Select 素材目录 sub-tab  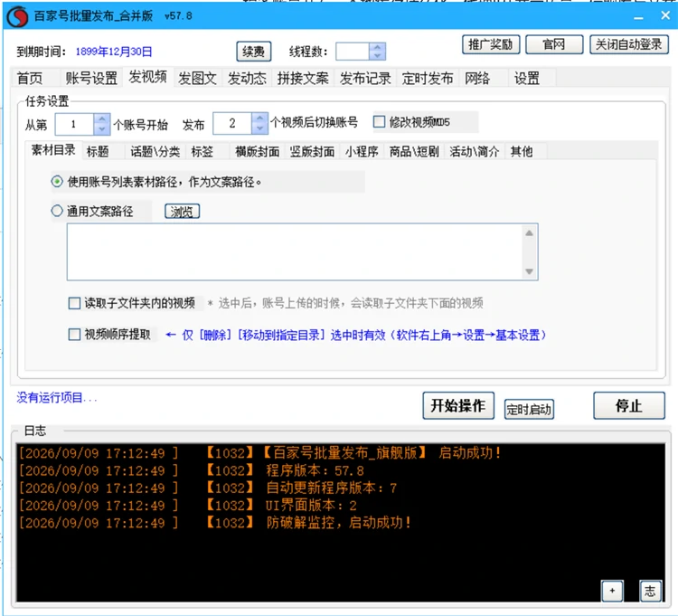53,150
